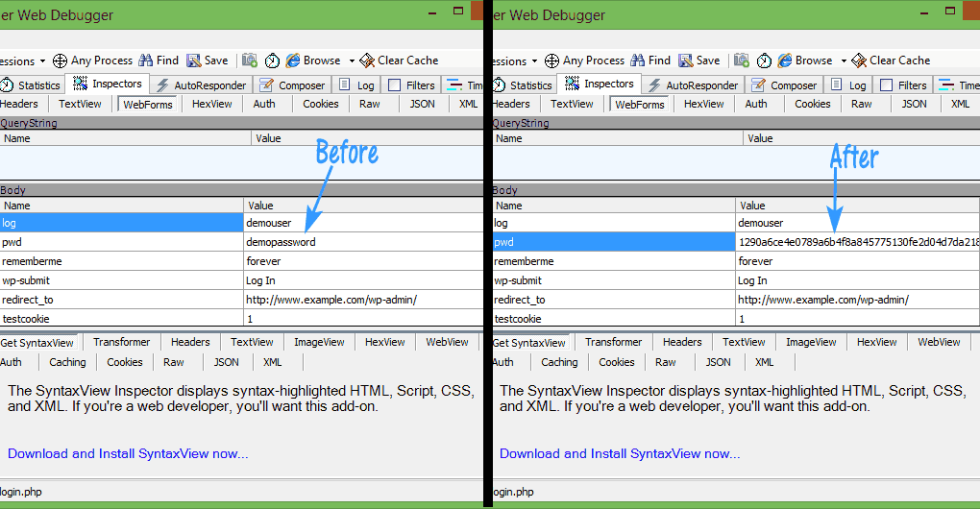The width and height of the screenshot is (980, 509).
Task: Select 'forever' value in right window
Action: click(x=755, y=261)
